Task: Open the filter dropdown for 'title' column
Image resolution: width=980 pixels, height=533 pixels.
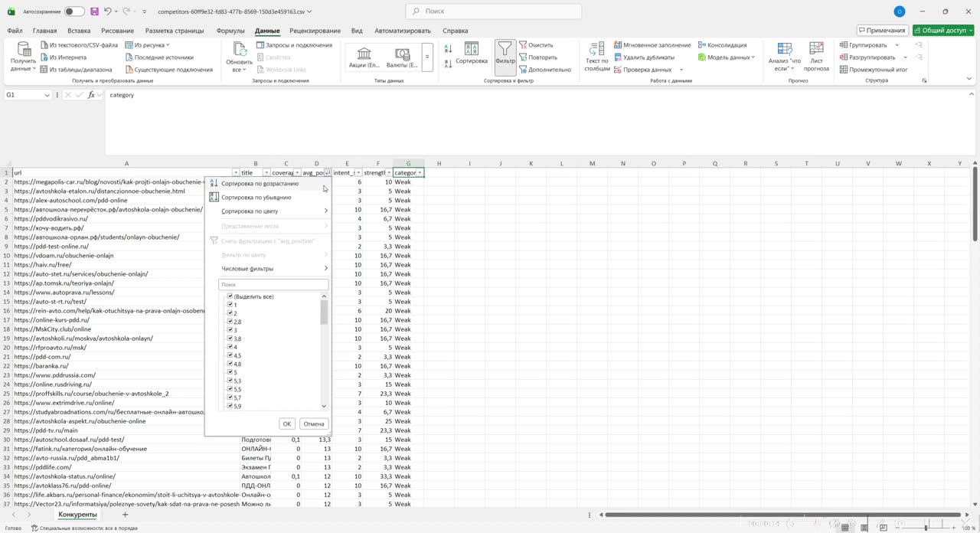Action: coord(266,173)
